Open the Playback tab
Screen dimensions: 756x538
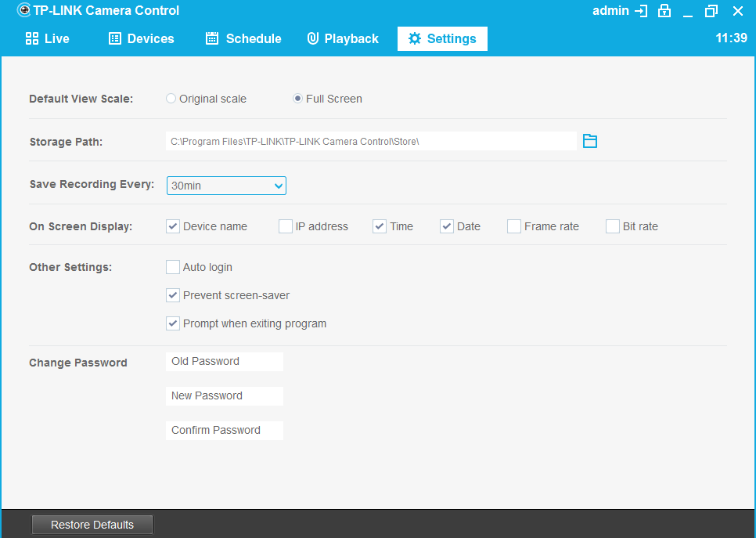(343, 38)
